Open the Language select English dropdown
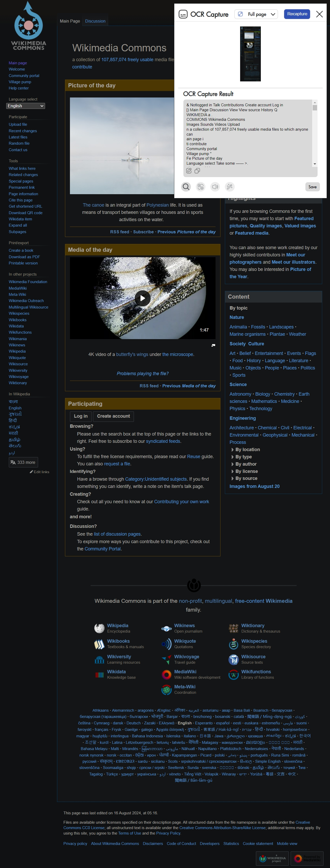330x868 pixels. click(26, 106)
